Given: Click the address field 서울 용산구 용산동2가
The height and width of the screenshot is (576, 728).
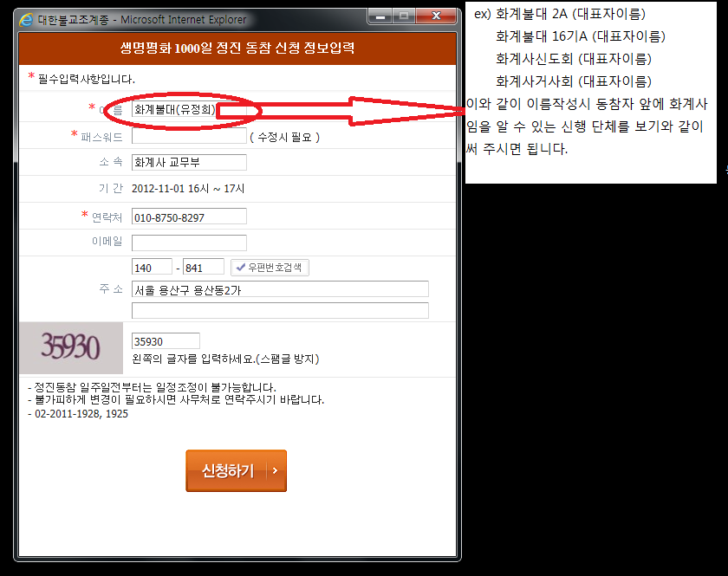Looking at the screenshot, I should pyautogui.click(x=280, y=289).
